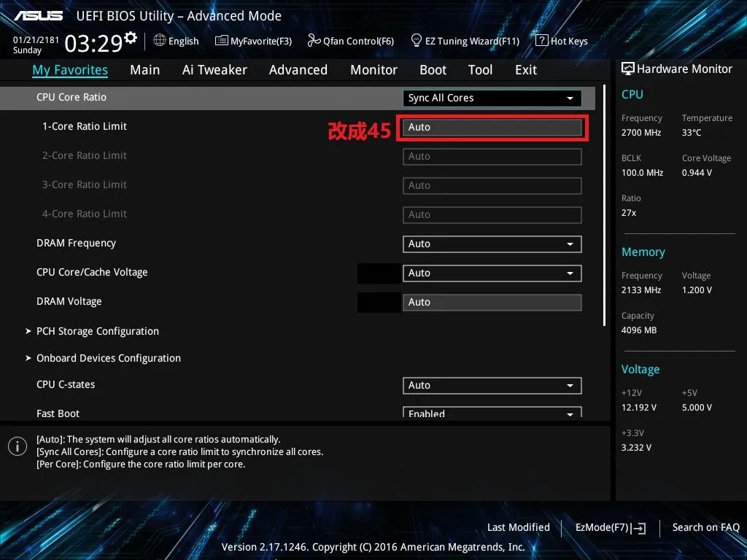The width and height of the screenshot is (747, 560).
Task: Click the info icon beside the help text
Action: pos(17,446)
